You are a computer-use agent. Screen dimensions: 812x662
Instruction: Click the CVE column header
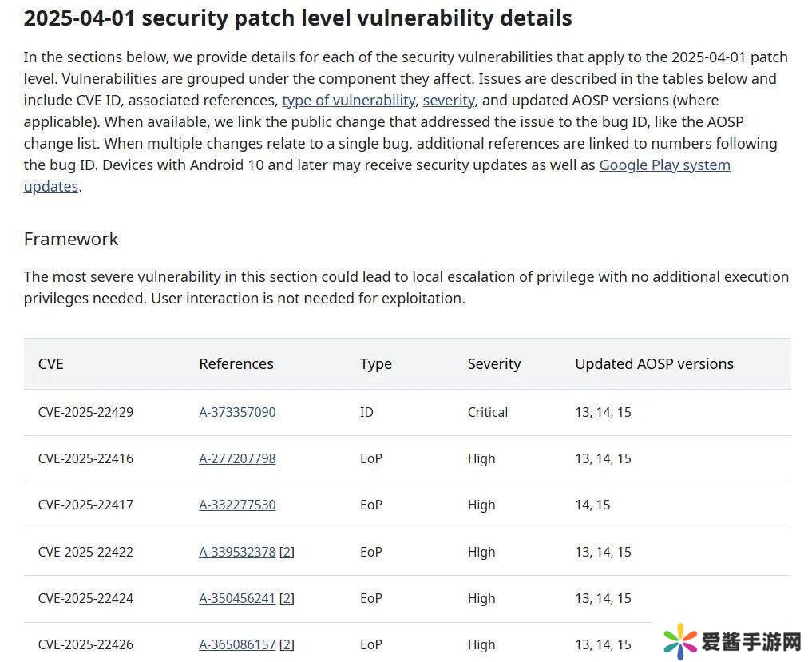[50, 364]
